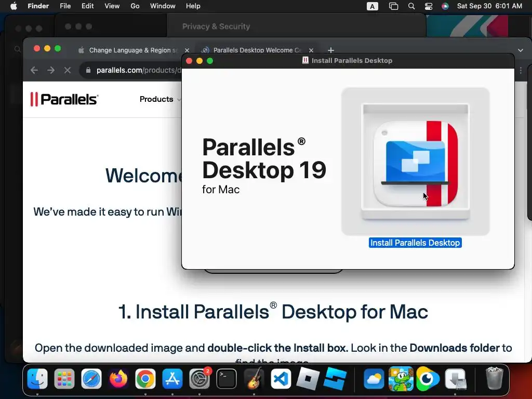The width and height of the screenshot is (532, 399).
Task: Minimize the Install Parallels Desktop window
Action: click(x=199, y=61)
